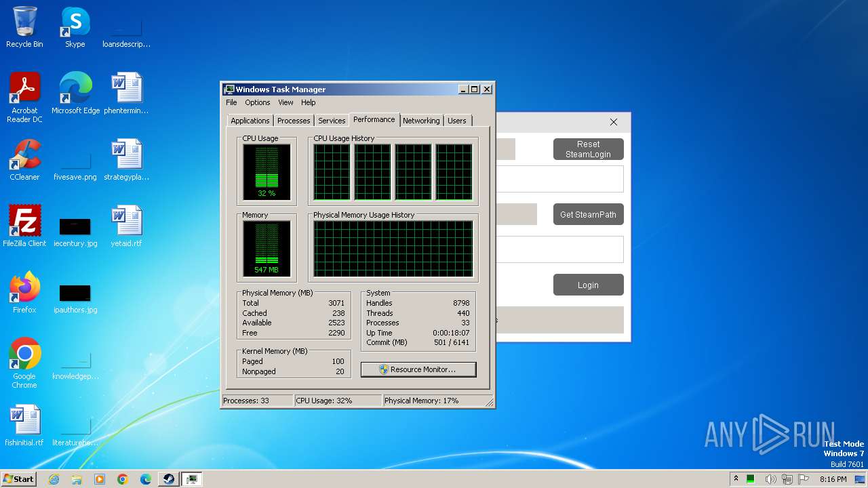Click the taskbar clock showing 8:16 PM
Viewport: 868px width, 488px height.
(833, 479)
